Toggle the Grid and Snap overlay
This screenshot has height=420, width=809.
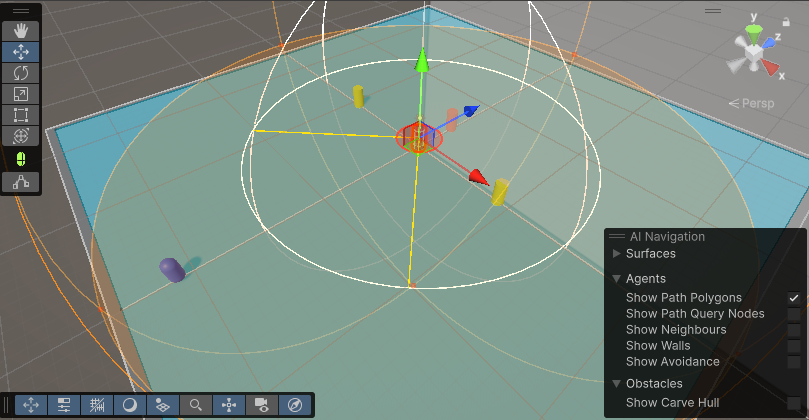click(97, 405)
